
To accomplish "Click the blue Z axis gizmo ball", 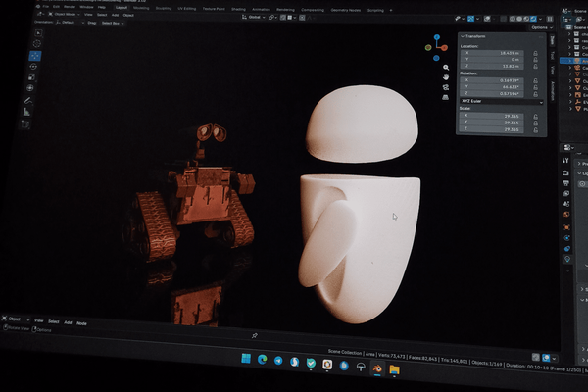I will coord(437,37).
